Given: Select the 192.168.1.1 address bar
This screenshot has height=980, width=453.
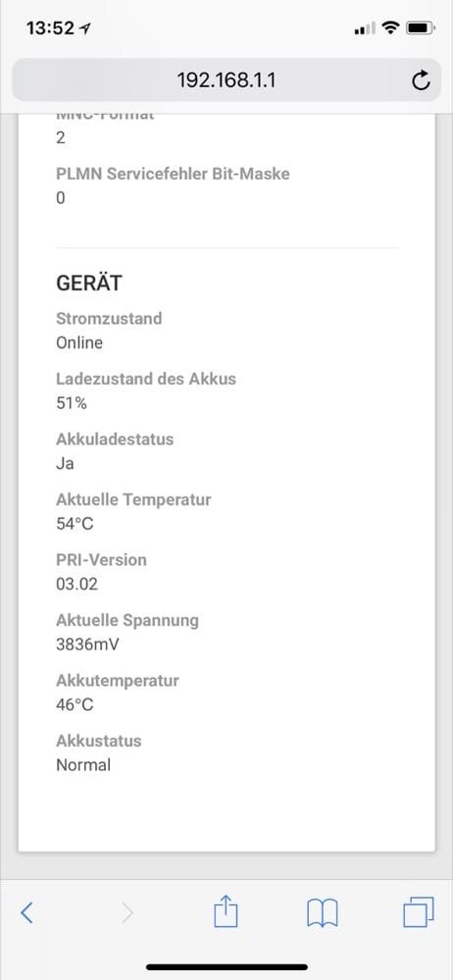Looking at the screenshot, I should tap(226, 80).
